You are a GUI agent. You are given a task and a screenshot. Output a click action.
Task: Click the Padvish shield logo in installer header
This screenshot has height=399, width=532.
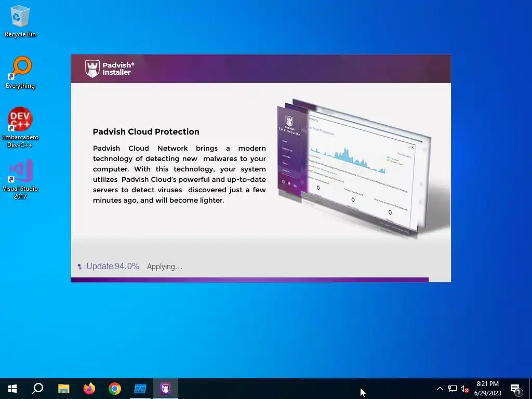(x=92, y=69)
